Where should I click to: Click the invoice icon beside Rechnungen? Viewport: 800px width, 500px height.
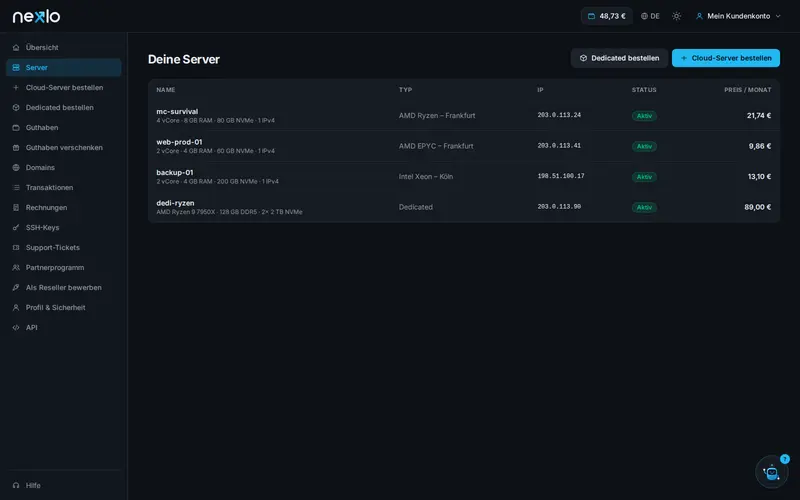(16, 208)
